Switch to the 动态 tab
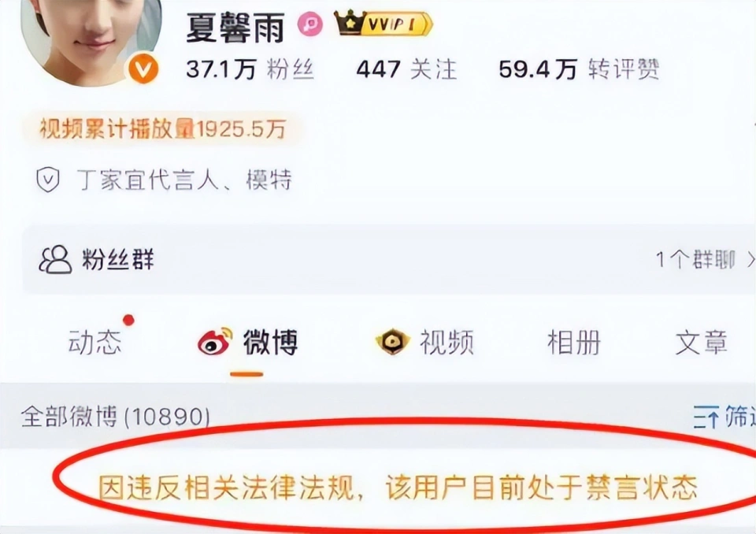The image size is (756, 534). coord(95,342)
